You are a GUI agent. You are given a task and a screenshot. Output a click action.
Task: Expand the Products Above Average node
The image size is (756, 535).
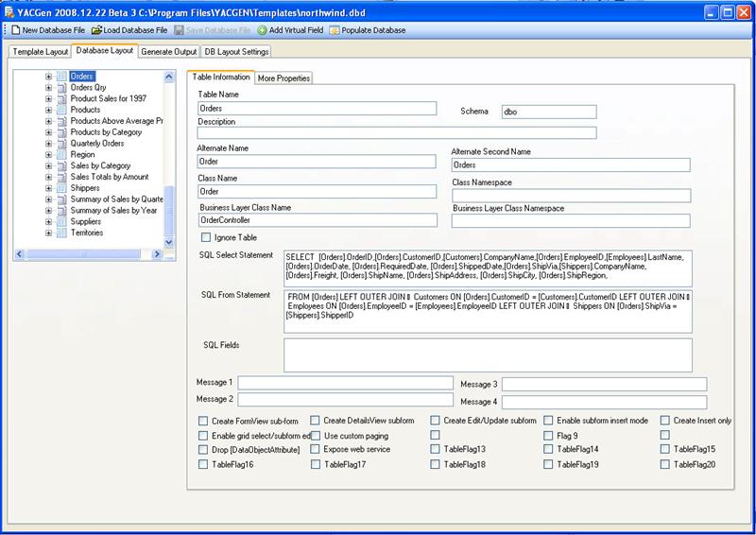pos(48,121)
